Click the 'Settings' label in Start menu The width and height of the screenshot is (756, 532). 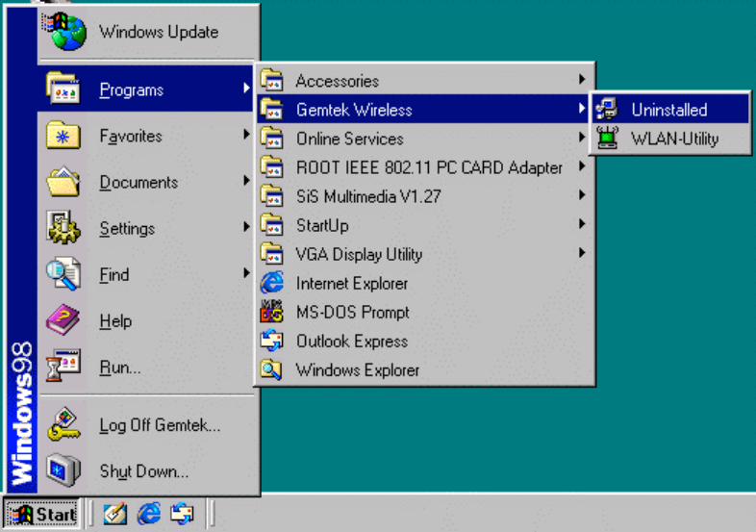pos(127,229)
